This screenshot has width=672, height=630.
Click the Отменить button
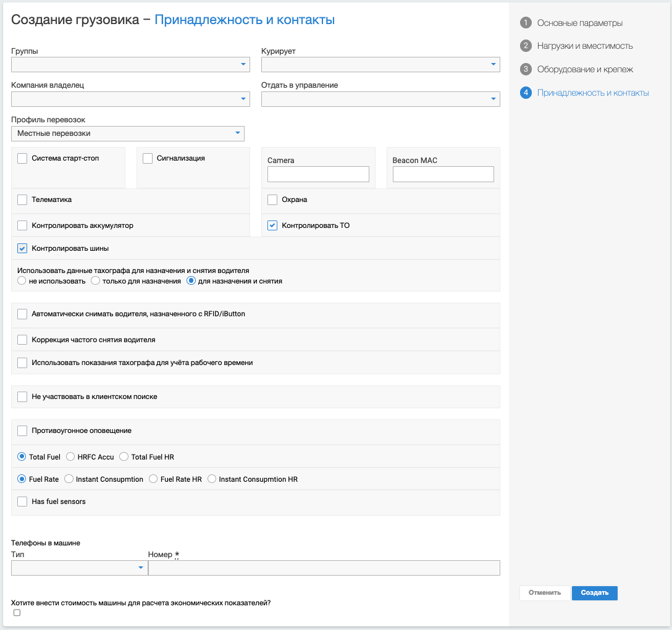pyautogui.click(x=544, y=593)
